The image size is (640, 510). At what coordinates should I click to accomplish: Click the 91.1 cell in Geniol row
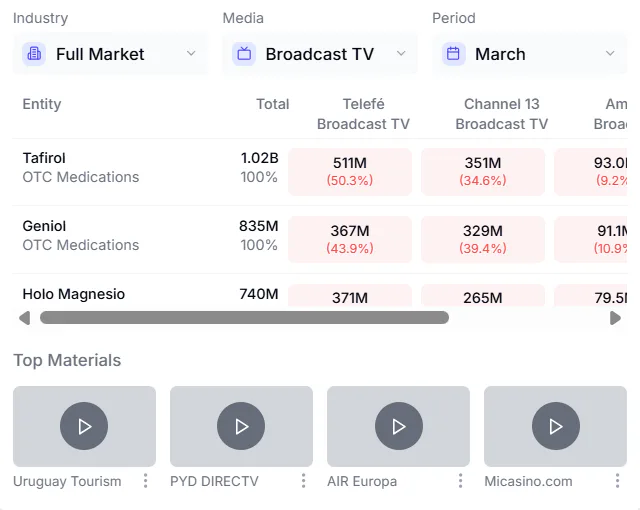591,239
